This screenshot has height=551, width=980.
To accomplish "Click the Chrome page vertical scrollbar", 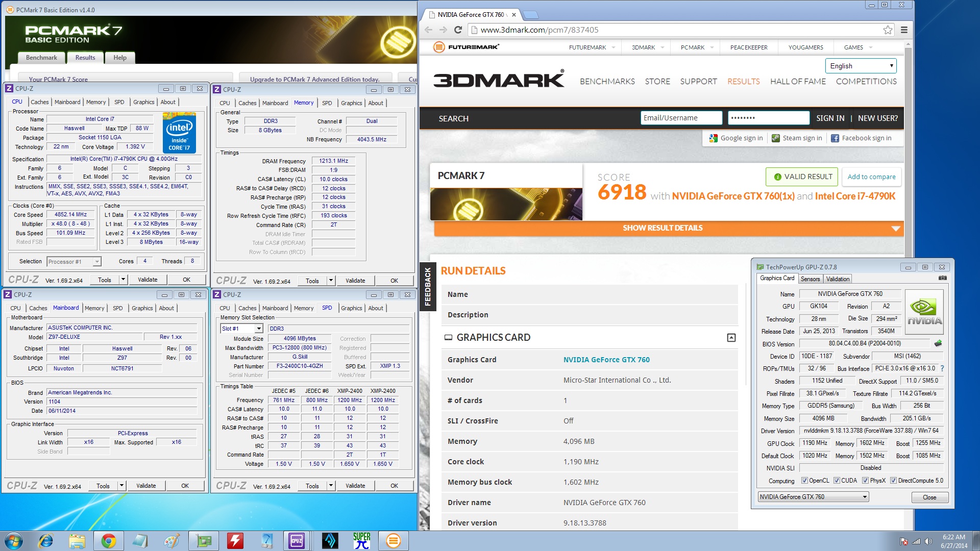I will tap(908, 286).
